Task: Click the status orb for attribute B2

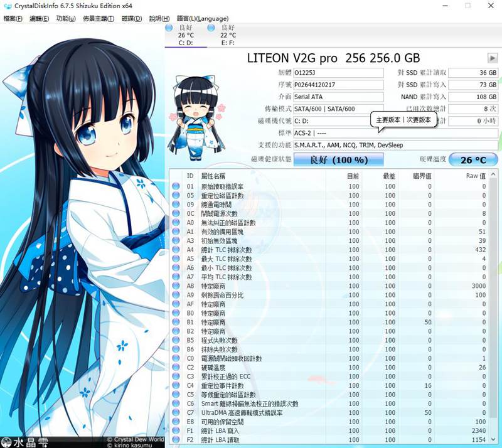Action: [176, 331]
